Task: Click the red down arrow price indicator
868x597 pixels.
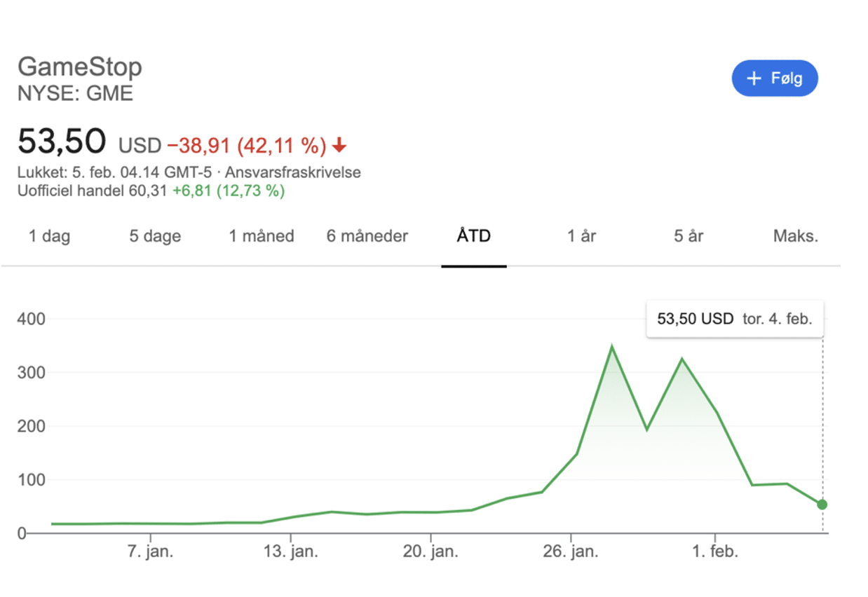Action: click(x=339, y=146)
